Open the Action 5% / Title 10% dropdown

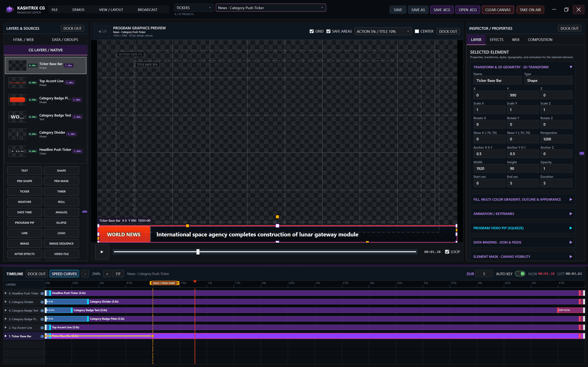pos(383,31)
